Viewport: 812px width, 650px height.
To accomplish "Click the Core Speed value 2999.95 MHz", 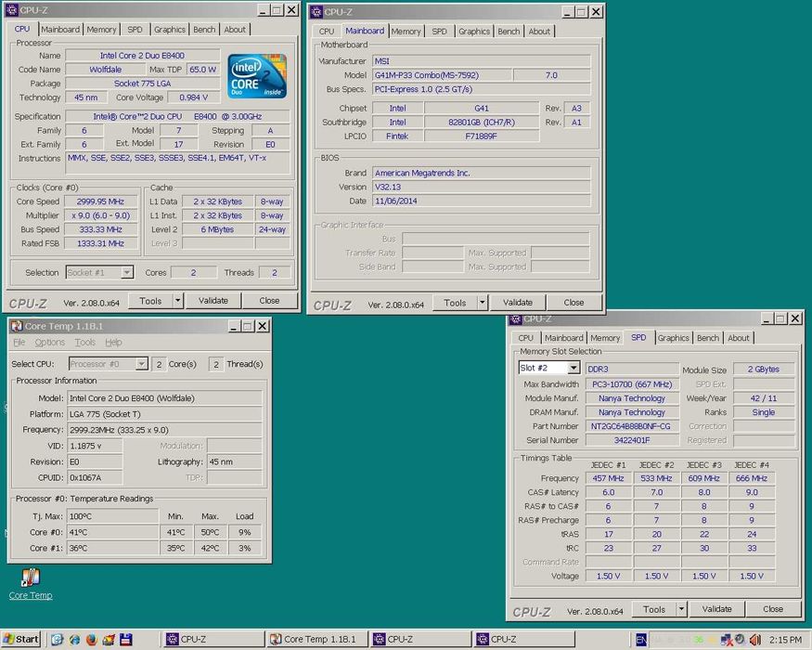I will coord(100,201).
